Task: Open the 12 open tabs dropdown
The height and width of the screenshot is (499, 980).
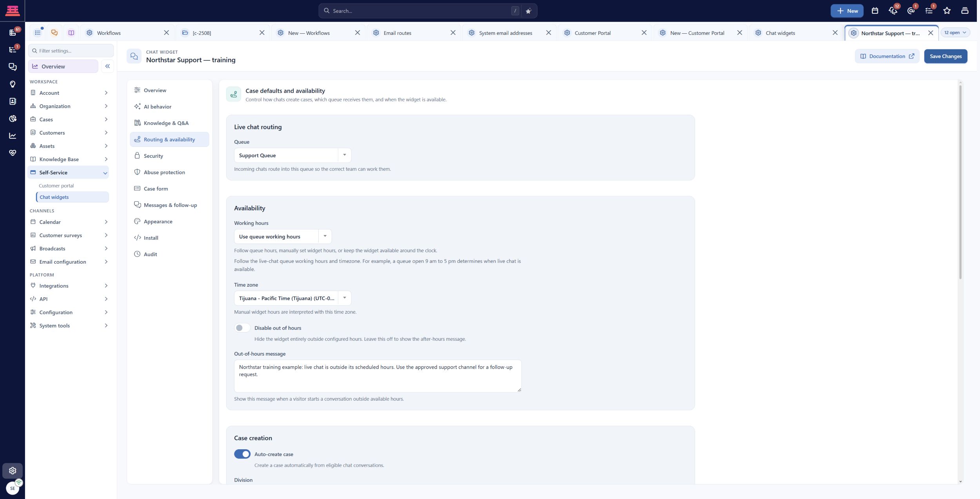Action: pyautogui.click(x=955, y=33)
